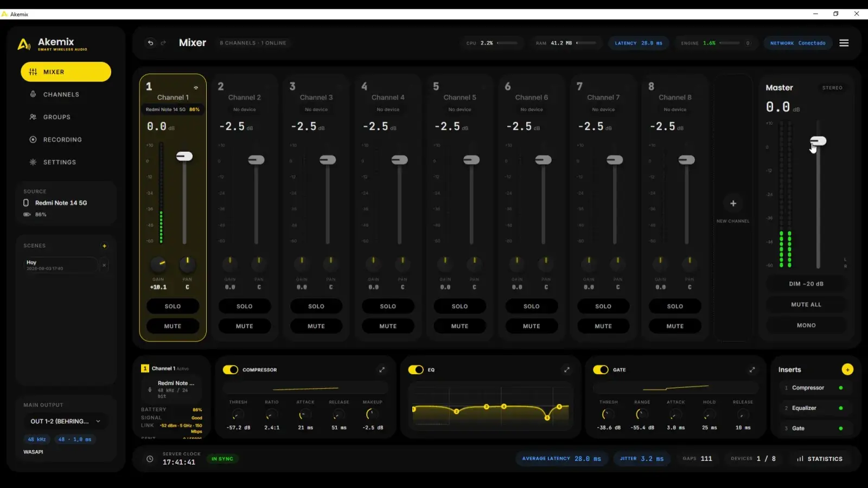This screenshot has height=488, width=868.
Task: Add a new channel with plus icon
Action: (733, 203)
